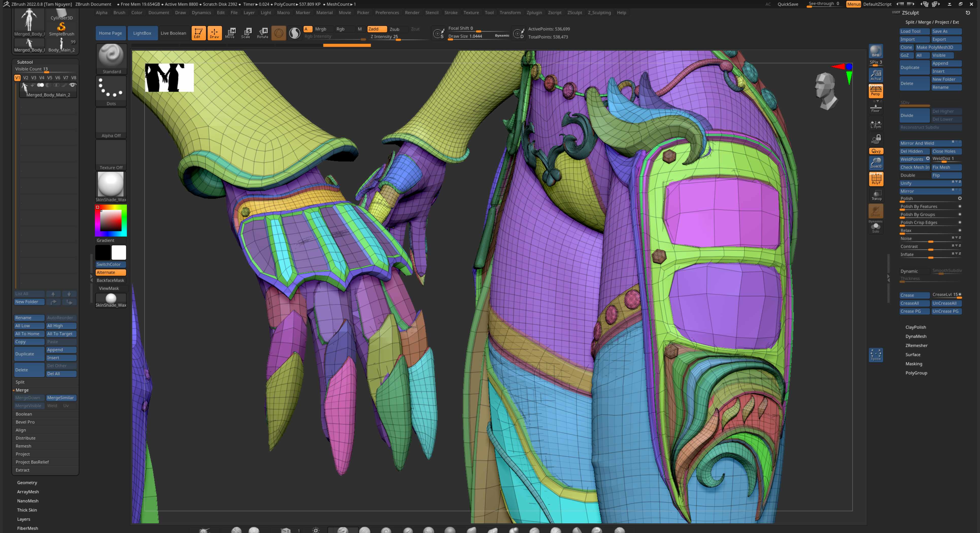Open the Zplugin menu
Viewport: 980px width, 533px height.
tap(534, 12)
